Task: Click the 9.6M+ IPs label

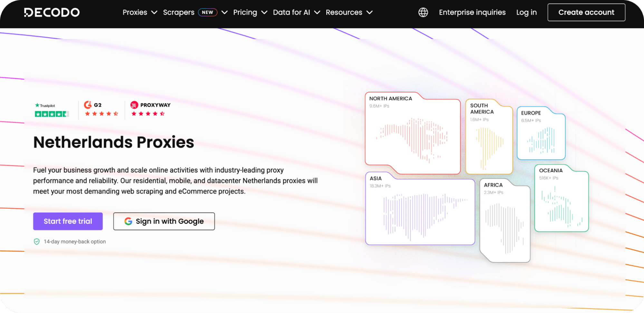Action: (x=379, y=106)
